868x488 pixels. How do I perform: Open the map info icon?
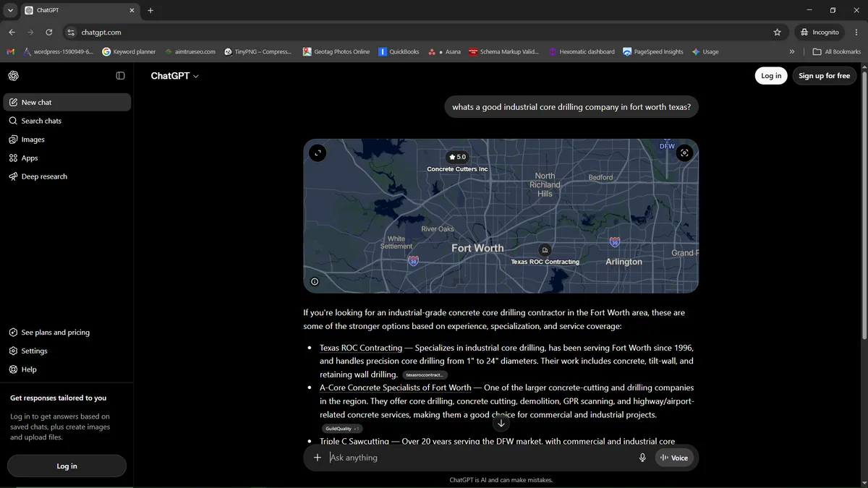[315, 282]
